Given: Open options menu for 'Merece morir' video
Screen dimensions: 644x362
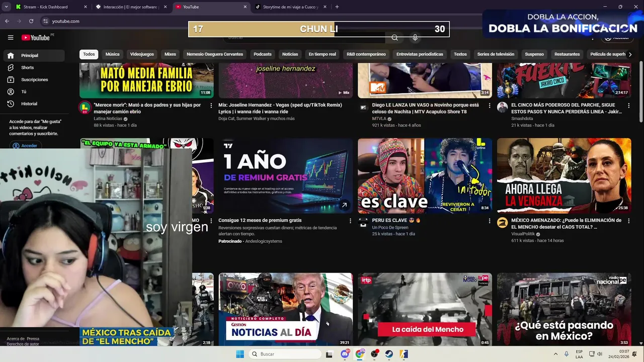Looking at the screenshot, I should [x=211, y=106].
